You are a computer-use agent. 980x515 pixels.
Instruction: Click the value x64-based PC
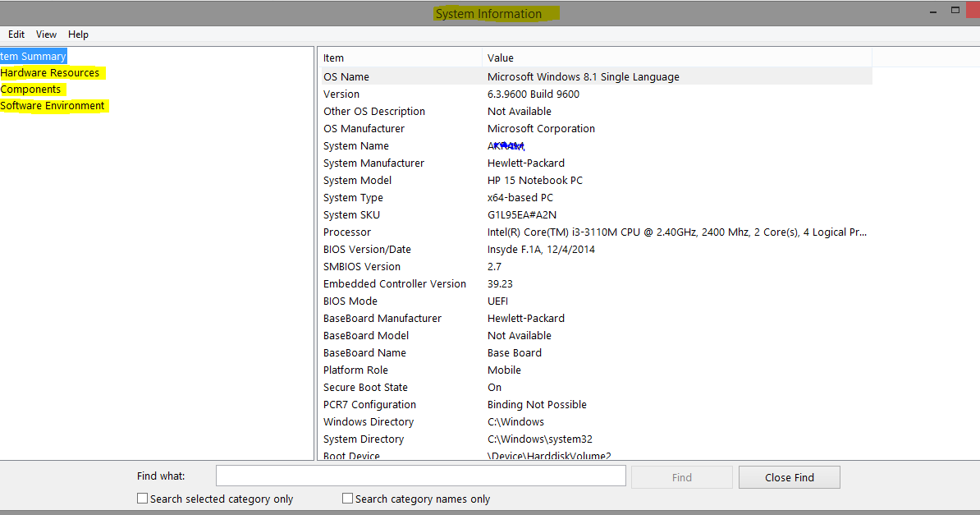point(520,197)
